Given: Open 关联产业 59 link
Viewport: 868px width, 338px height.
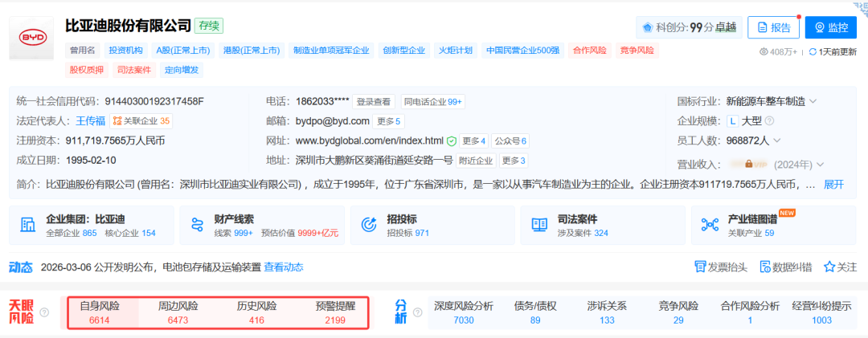Looking at the screenshot, I should point(751,233).
